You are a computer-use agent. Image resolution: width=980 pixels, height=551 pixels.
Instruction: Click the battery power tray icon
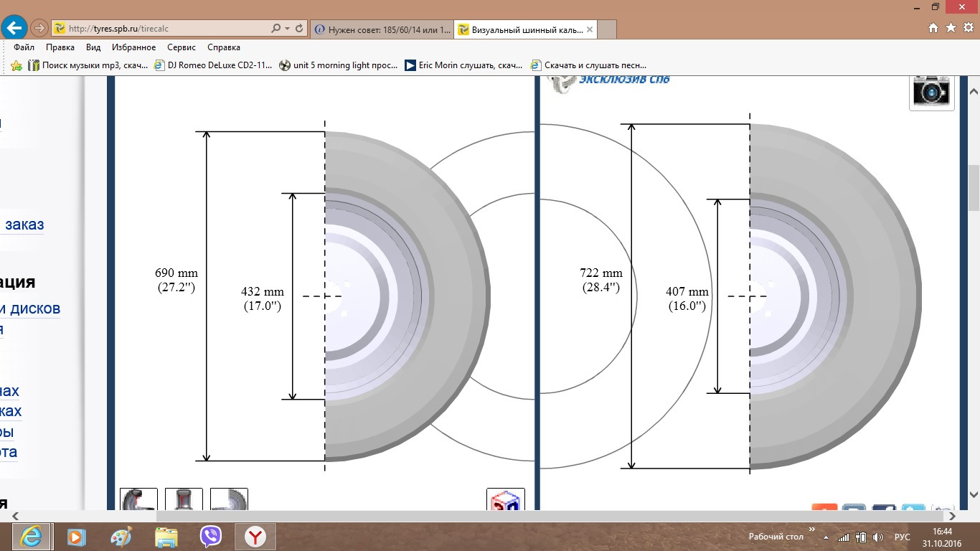pyautogui.click(x=861, y=537)
